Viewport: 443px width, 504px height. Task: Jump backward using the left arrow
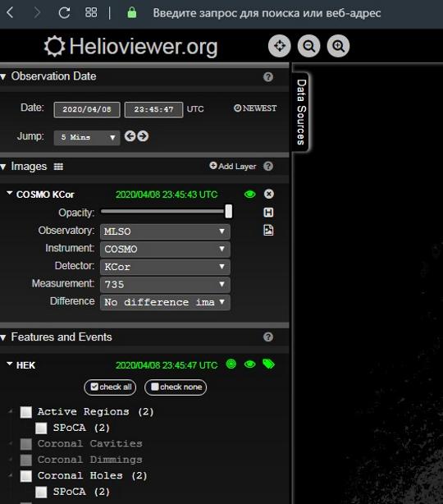130,136
